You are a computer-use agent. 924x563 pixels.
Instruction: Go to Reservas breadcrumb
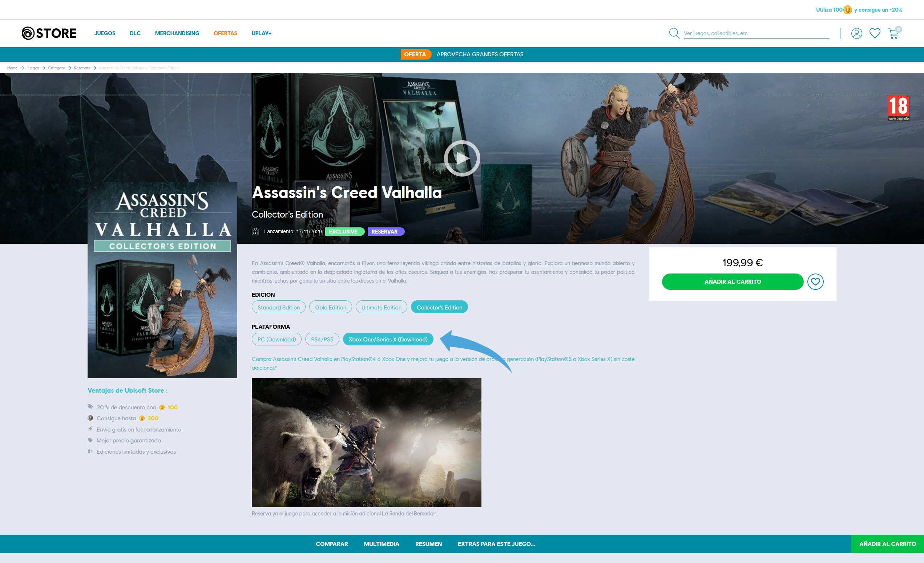click(82, 68)
